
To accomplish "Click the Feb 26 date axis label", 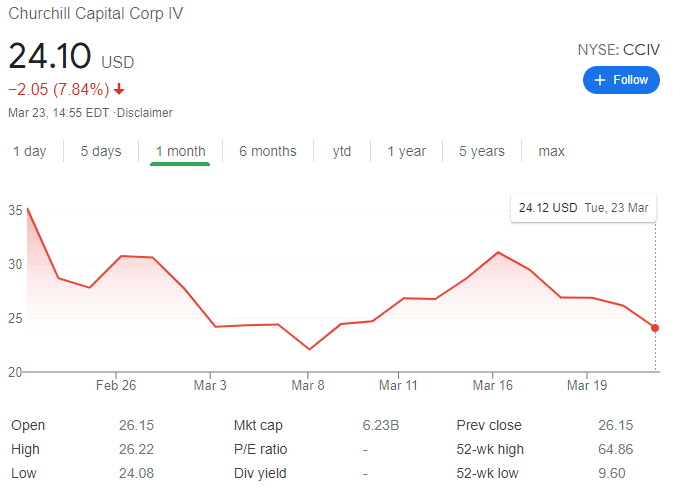I will (x=117, y=385).
